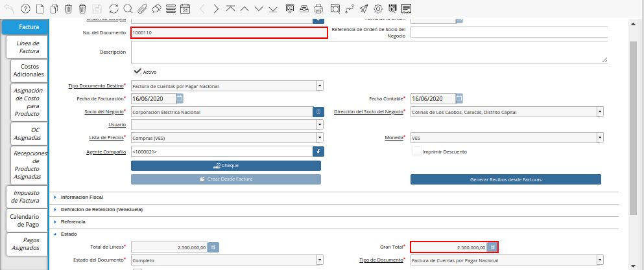Click the Refresh record toolbar icon
This screenshot has height=270, width=644.
[x=113, y=8]
